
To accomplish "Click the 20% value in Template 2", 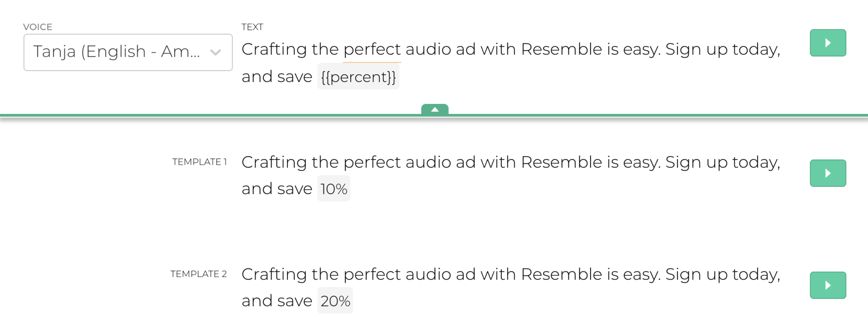I will (335, 301).
